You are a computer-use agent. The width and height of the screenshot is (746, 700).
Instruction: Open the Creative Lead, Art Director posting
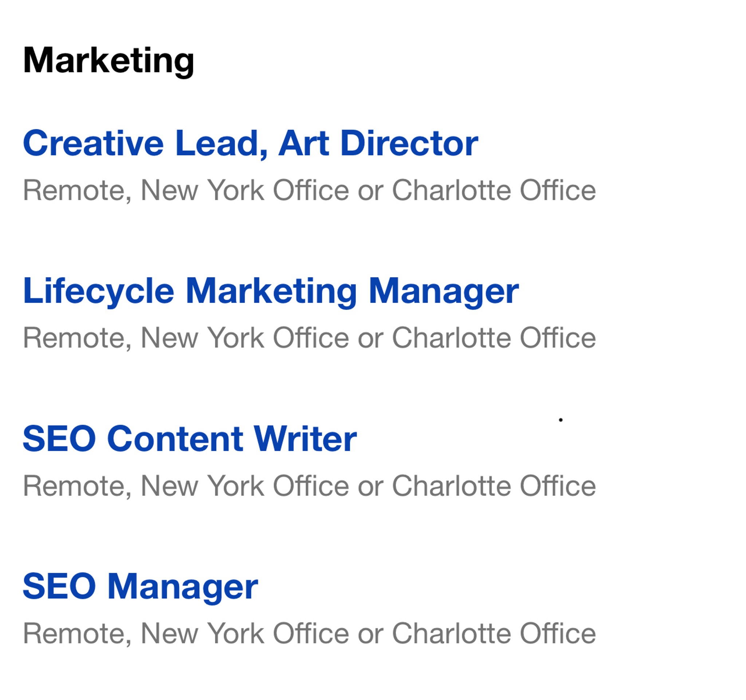(250, 144)
